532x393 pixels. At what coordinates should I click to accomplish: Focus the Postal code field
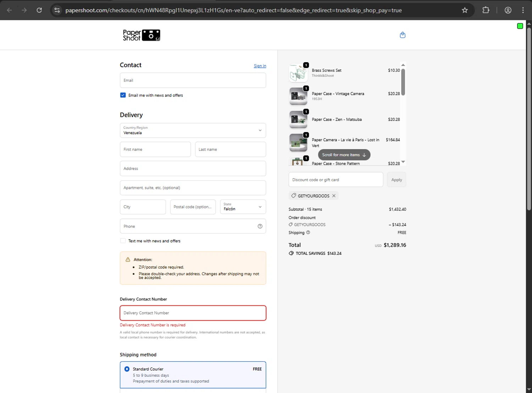click(193, 207)
